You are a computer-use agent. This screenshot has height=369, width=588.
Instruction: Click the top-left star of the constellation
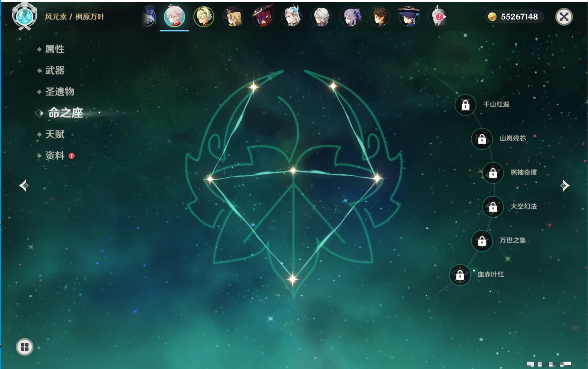pos(254,86)
